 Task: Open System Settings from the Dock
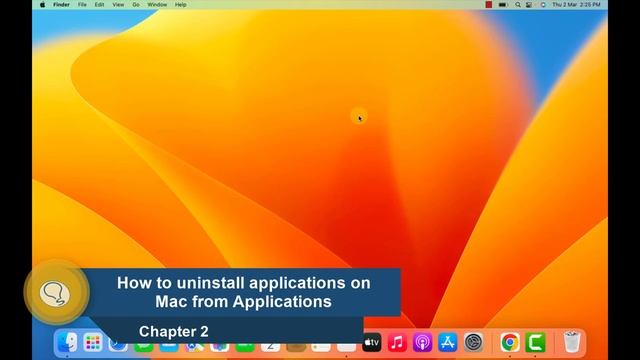(x=473, y=342)
